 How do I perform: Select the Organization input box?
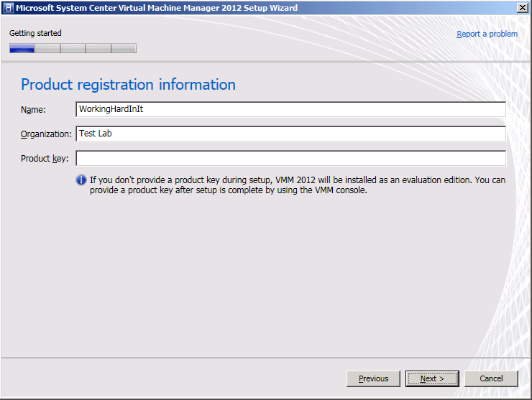pyautogui.click(x=290, y=134)
